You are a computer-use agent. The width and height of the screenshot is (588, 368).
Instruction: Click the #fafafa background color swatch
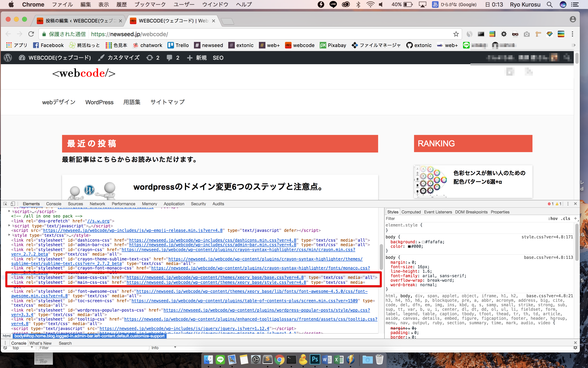tap(423, 242)
